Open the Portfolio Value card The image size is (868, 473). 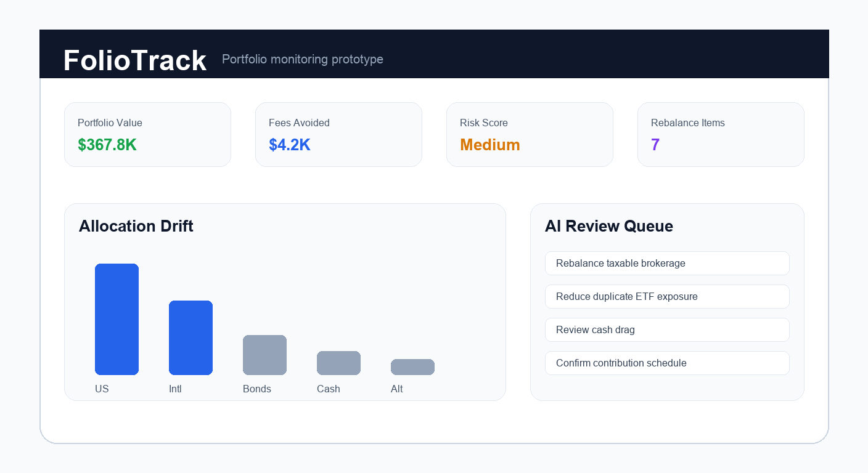147,134
